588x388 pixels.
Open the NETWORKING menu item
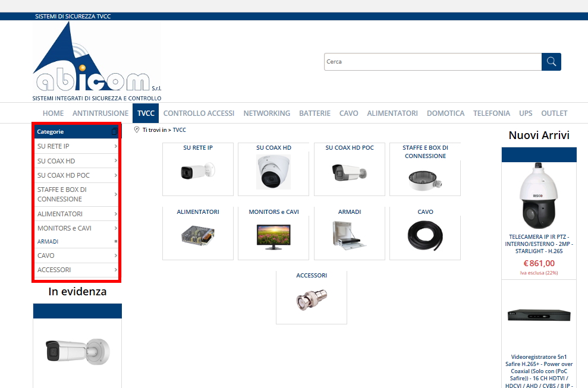[266, 113]
